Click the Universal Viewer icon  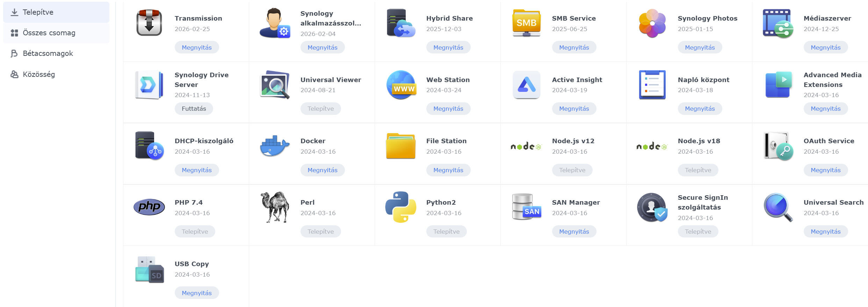275,85
